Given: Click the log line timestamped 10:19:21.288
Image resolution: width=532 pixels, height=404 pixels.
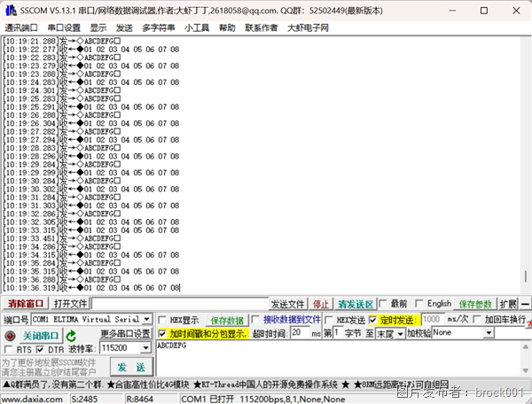Looking at the screenshot, I should [62, 41].
